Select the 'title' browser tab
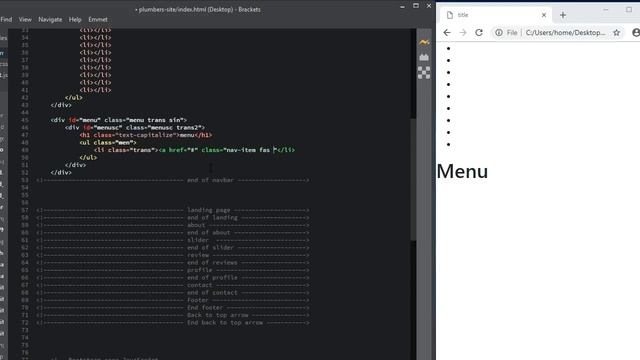Image resolution: width=640 pixels, height=360 pixels. 496,15
